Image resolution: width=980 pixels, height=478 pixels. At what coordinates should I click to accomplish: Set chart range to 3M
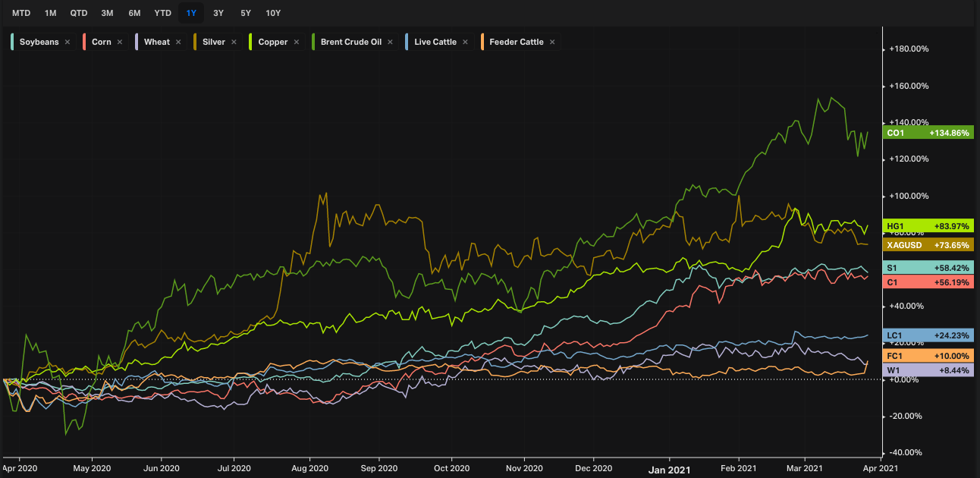click(x=107, y=13)
